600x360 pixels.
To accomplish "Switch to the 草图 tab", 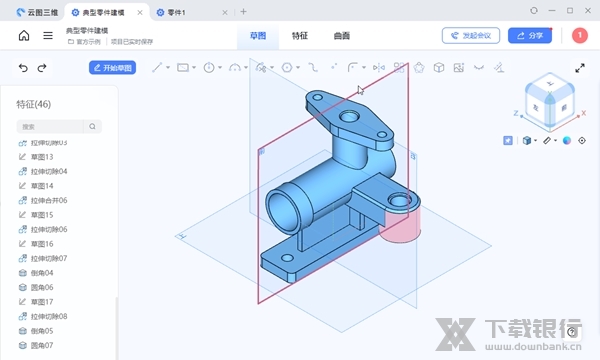I will click(258, 36).
